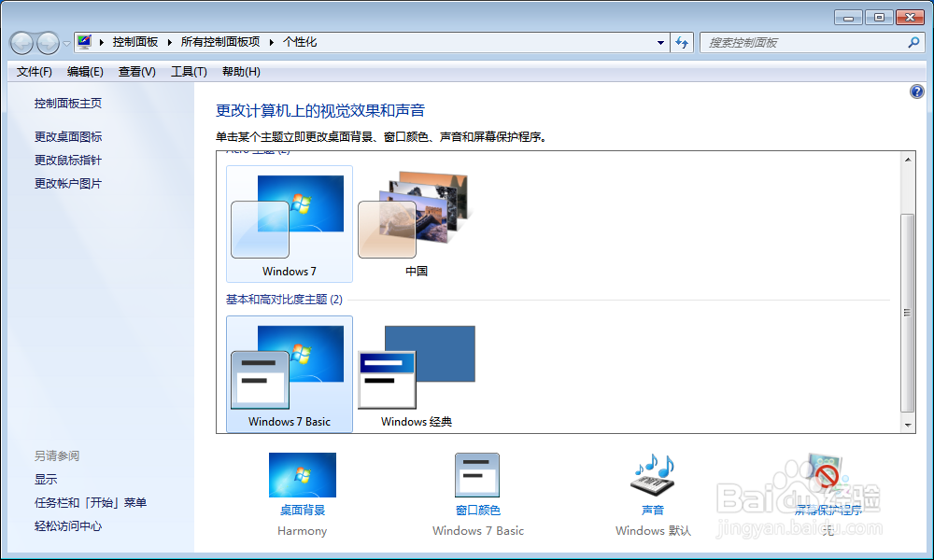
Task: Open 更改帐户图片 link
Action: coord(68,183)
